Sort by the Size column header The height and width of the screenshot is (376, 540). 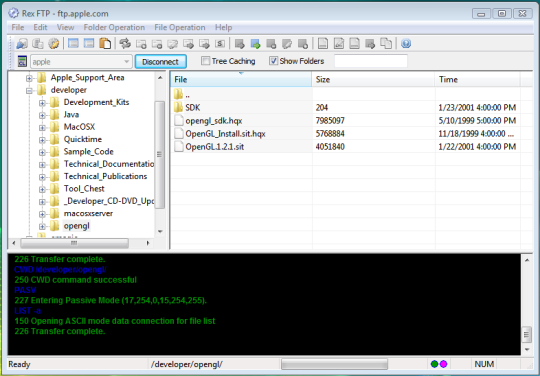373,80
